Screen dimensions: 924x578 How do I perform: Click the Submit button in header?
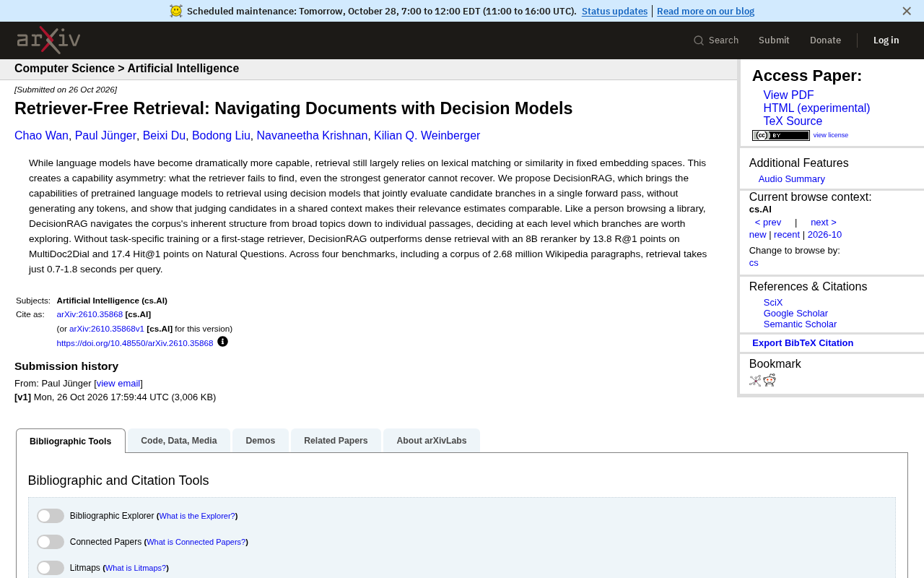(774, 40)
